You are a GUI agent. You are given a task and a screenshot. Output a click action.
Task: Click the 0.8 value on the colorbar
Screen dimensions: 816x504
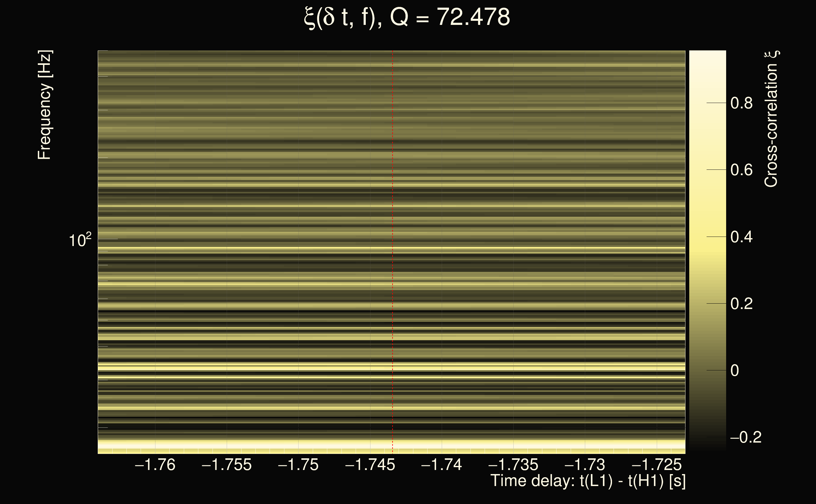point(741,103)
